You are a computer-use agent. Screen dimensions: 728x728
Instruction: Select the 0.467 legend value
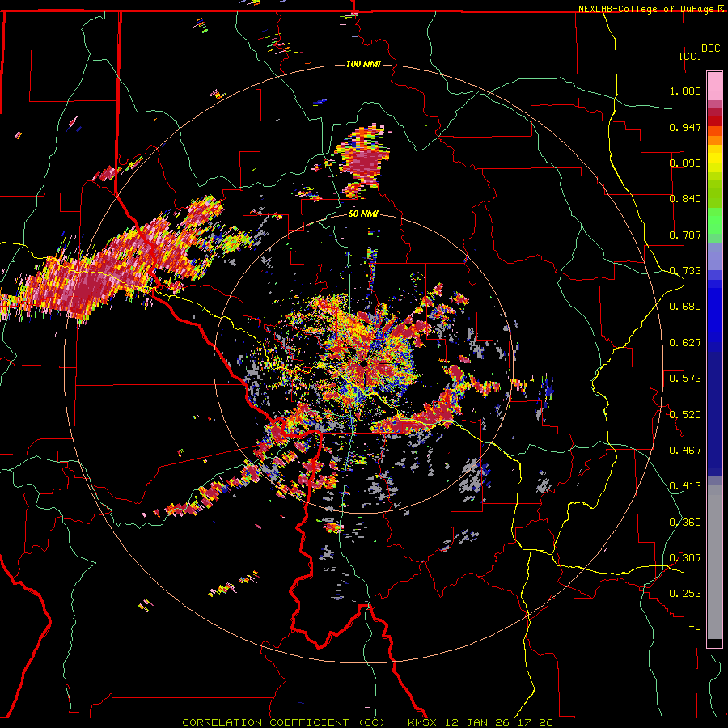pos(685,451)
